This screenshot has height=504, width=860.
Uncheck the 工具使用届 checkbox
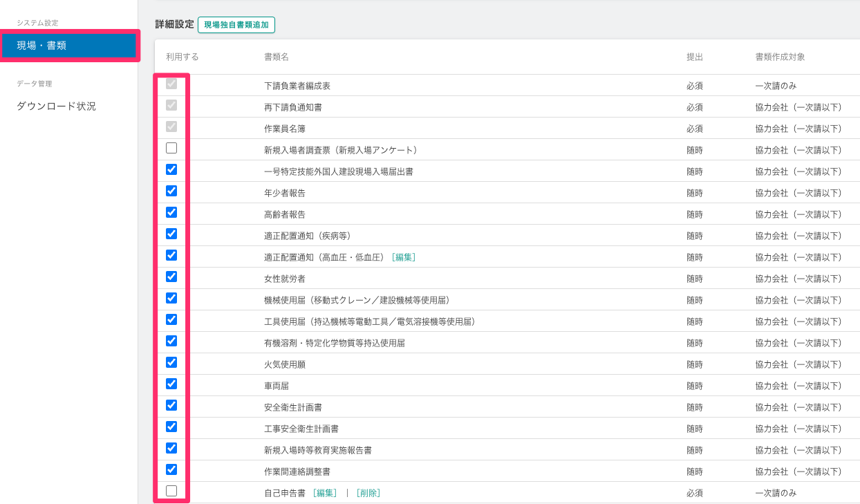(x=171, y=319)
